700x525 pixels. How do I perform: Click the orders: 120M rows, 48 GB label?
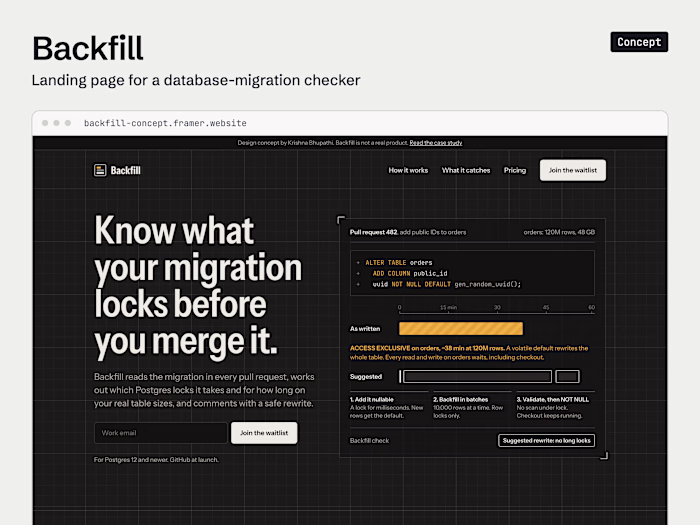559,232
